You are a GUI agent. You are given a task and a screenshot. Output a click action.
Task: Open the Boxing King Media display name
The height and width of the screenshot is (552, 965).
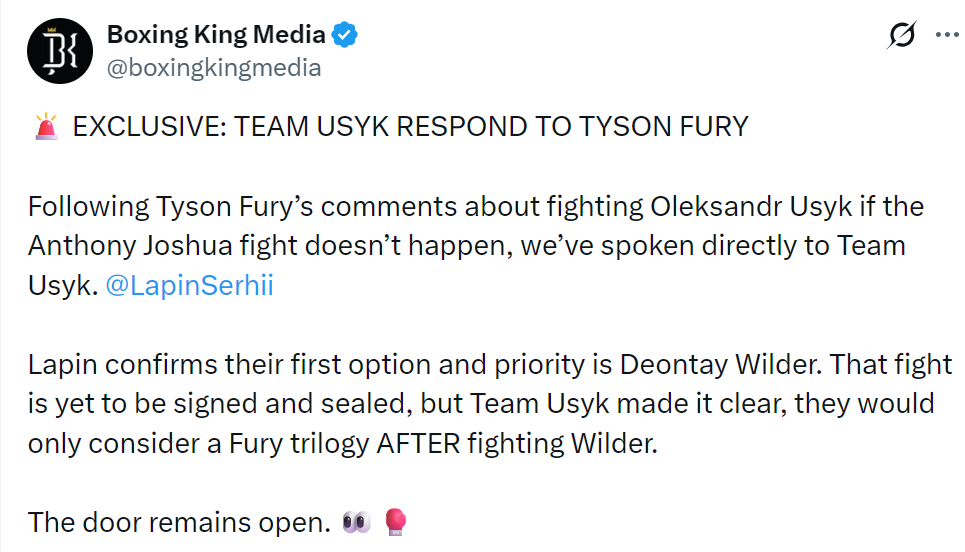(x=216, y=34)
